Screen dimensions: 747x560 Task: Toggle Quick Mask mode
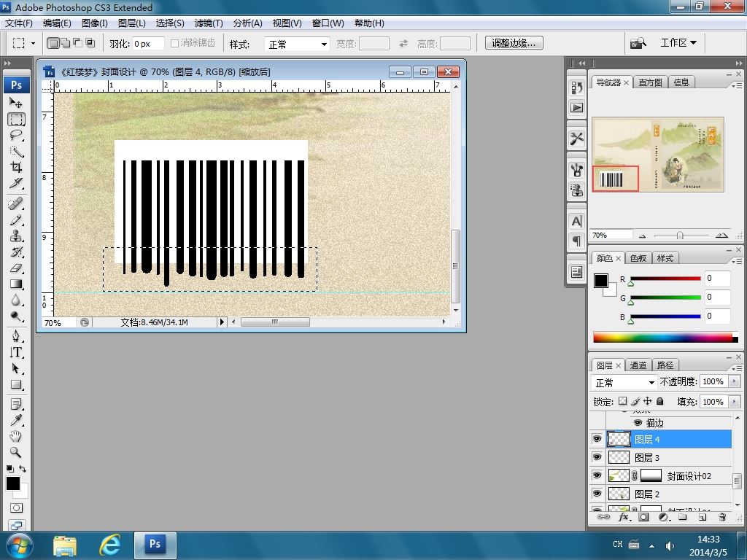point(16,508)
